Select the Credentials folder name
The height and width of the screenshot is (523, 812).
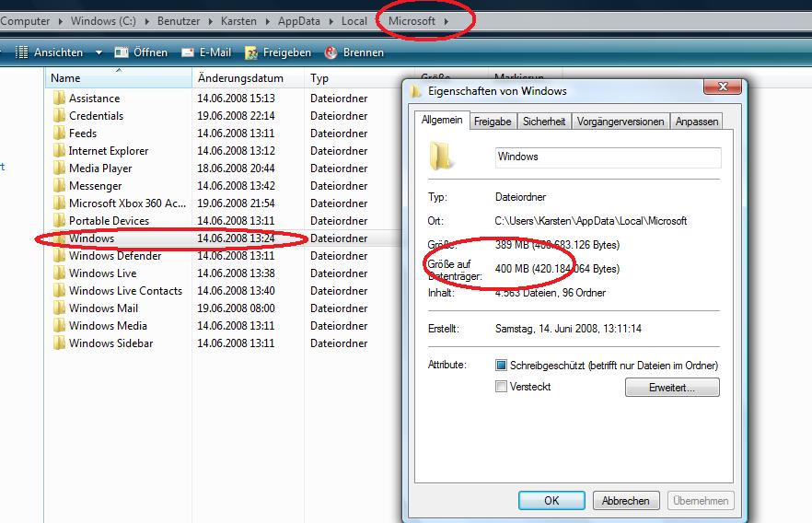point(97,115)
